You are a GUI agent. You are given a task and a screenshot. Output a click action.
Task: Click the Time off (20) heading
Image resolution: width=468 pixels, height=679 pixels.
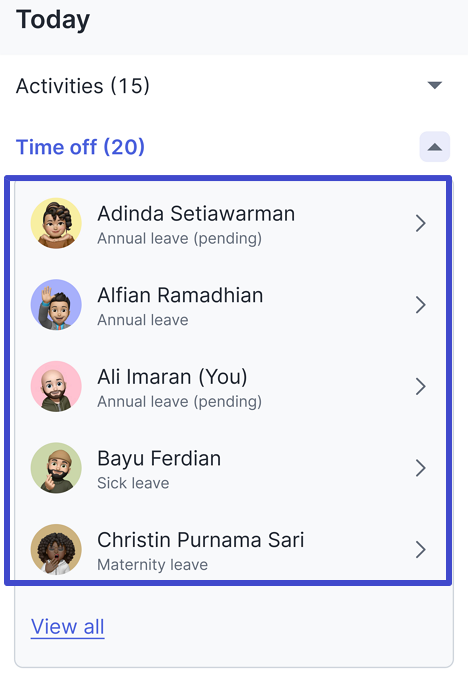(80, 147)
